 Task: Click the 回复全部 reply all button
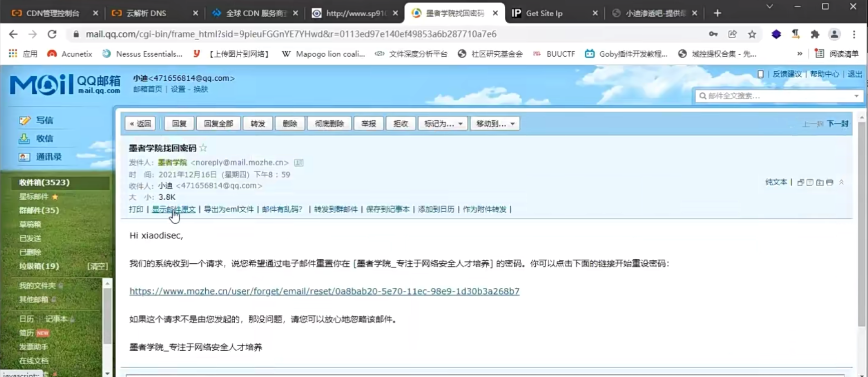[x=218, y=124]
